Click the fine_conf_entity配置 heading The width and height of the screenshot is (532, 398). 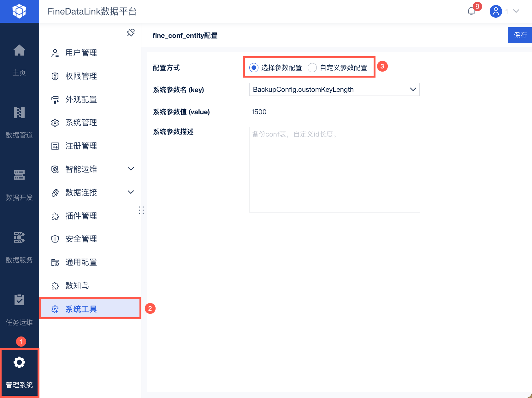(185, 36)
